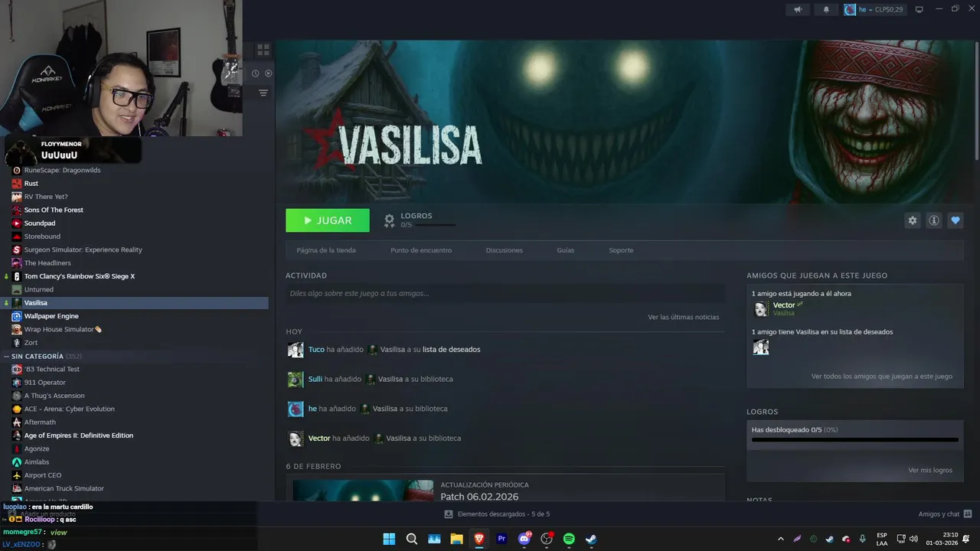Viewport: 980px width, 551px height.
Task: Open the Steam announcements megaphone icon
Action: click(797, 9)
